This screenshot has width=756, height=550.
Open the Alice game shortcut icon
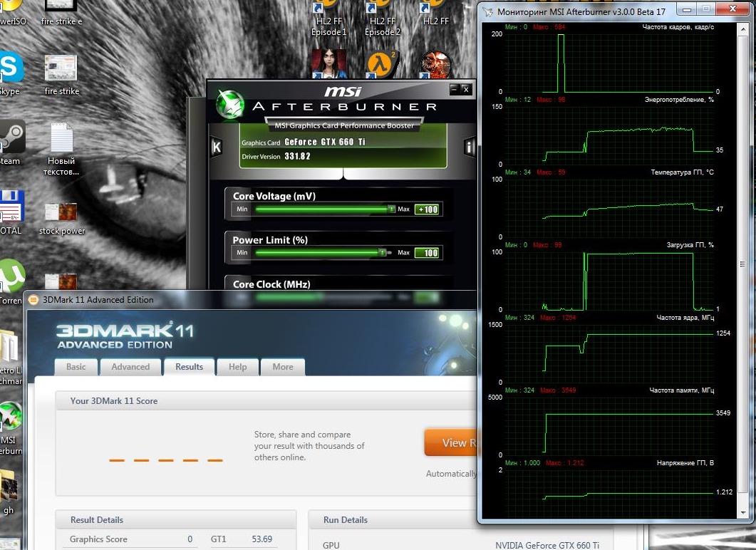pyautogui.click(x=329, y=63)
